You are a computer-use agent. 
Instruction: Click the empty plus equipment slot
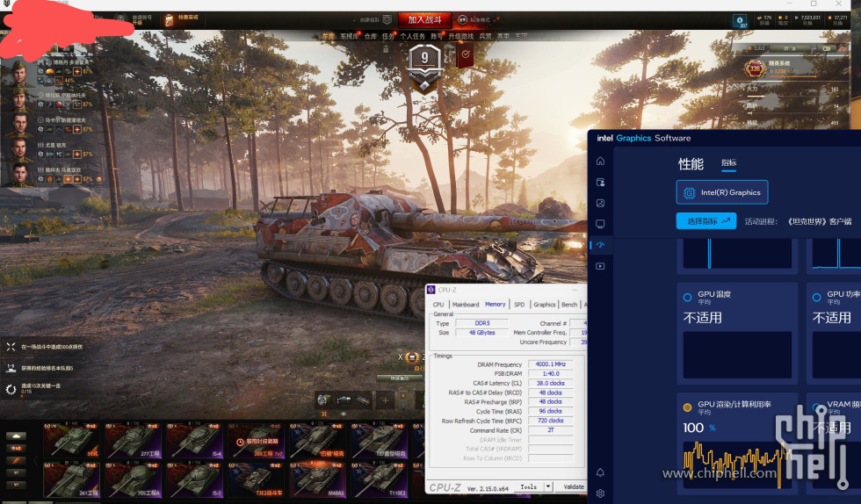point(385,400)
